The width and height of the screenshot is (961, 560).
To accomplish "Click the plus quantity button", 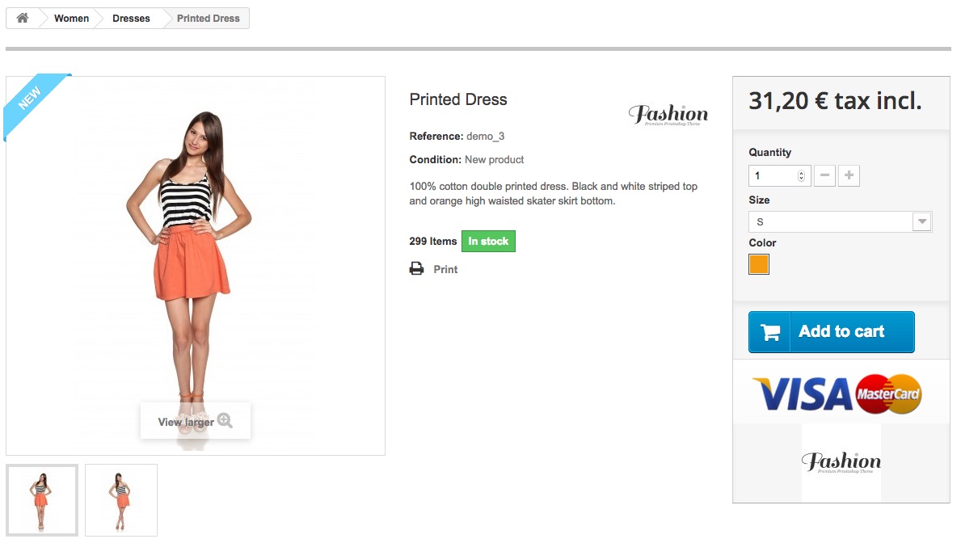I will 849,175.
